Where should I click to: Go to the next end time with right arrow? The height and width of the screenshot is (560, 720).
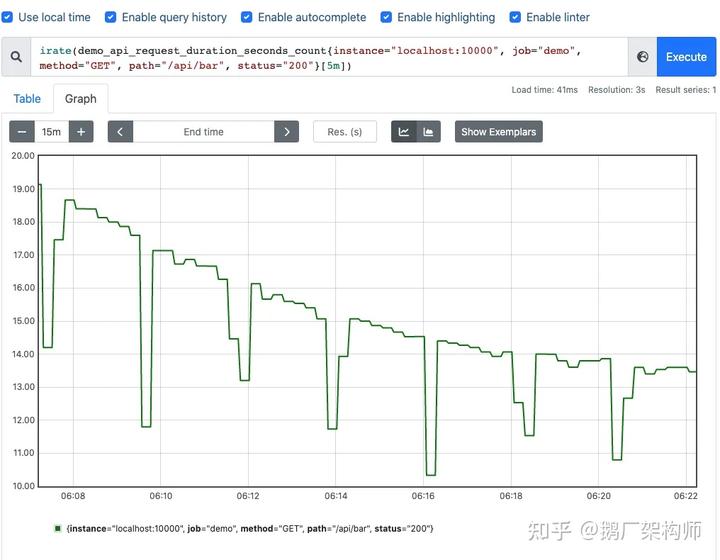pos(287,132)
